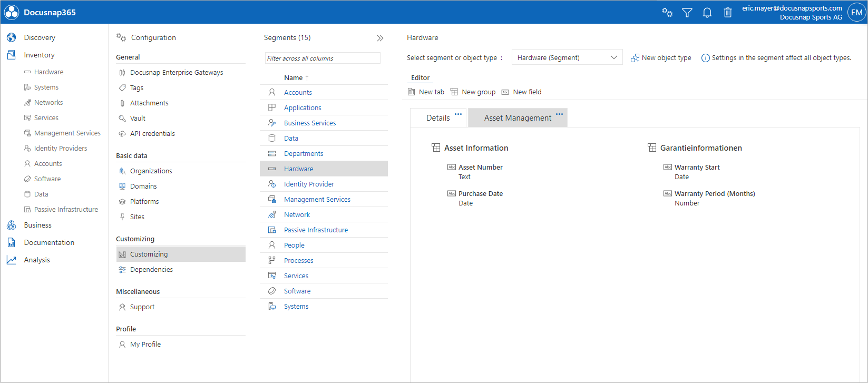Open Discovery in the main navigation
This screenshot has width=868, height=383.
[40, 37]
